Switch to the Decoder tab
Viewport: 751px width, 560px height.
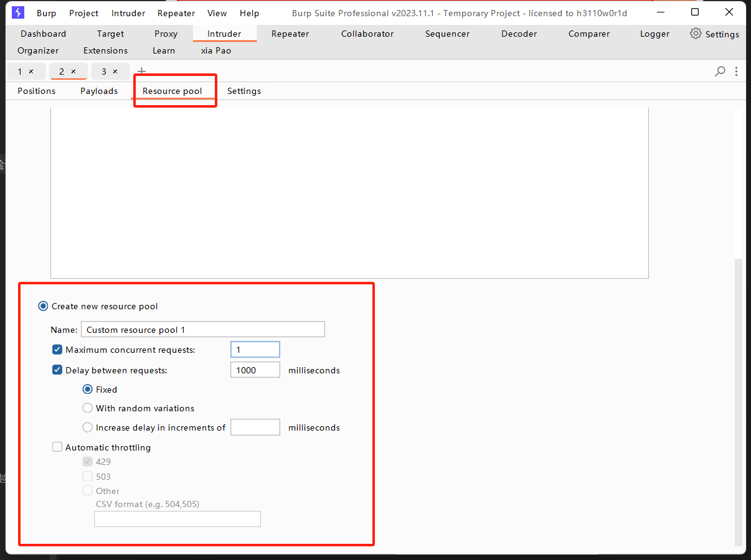(519, 34)
